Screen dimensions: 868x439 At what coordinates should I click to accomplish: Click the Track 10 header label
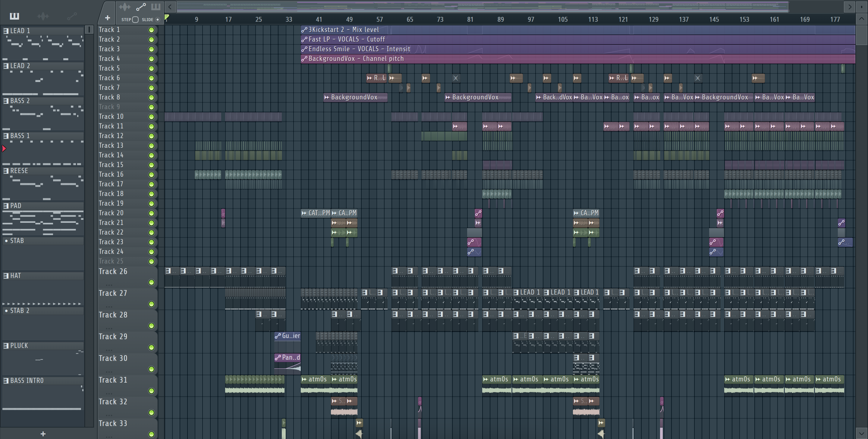[111, 117]
